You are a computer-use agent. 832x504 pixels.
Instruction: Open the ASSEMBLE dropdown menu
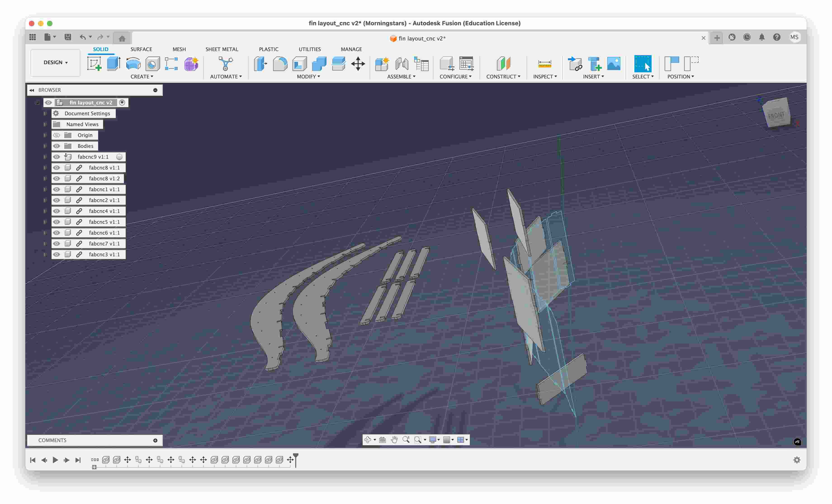point(401,77)
